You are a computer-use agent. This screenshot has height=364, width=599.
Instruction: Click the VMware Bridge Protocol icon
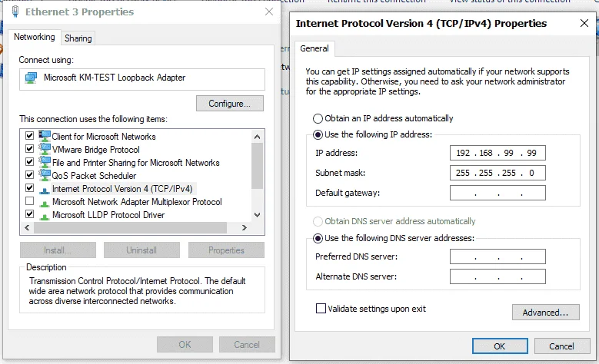[45, 149]
